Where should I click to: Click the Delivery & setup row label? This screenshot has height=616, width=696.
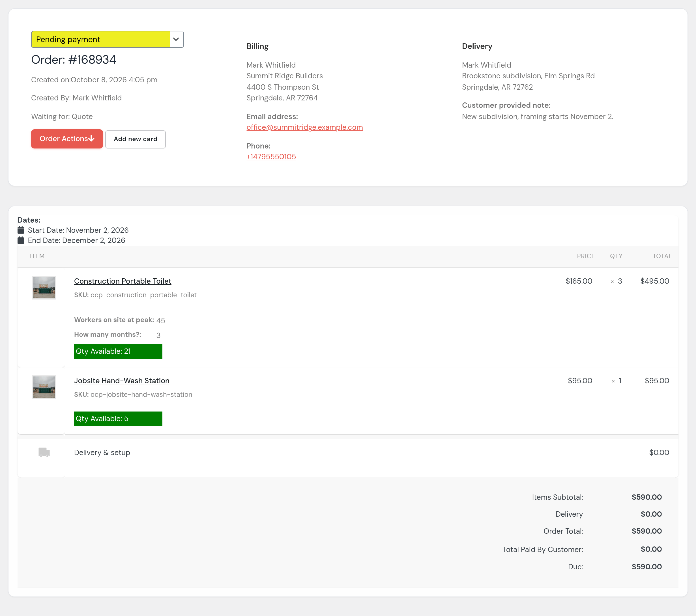(x=102, y=453)
